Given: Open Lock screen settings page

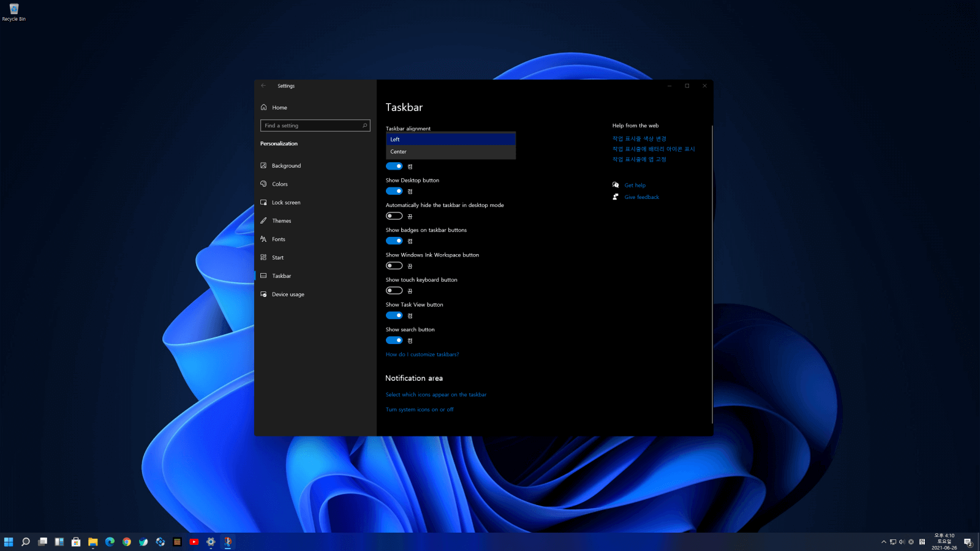Looking at the screenshot, I should point(315,203).
